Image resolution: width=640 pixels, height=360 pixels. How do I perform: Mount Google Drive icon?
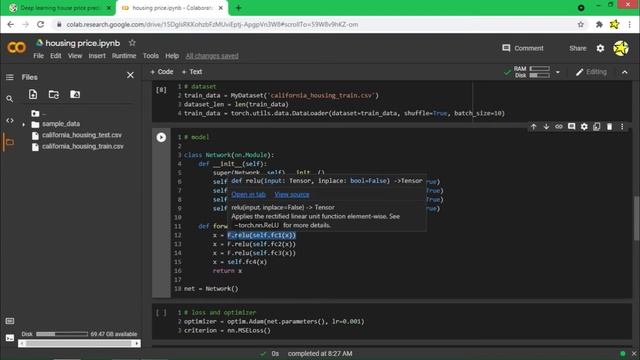75,94
